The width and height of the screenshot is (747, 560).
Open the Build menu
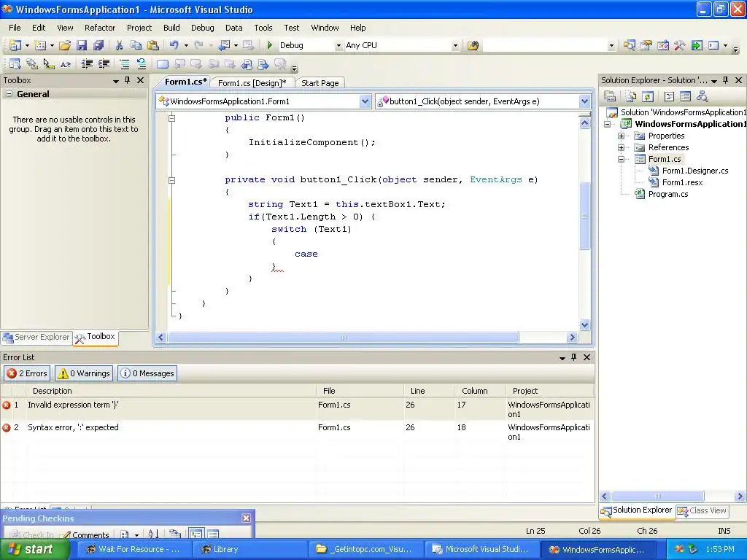[171, 28]
